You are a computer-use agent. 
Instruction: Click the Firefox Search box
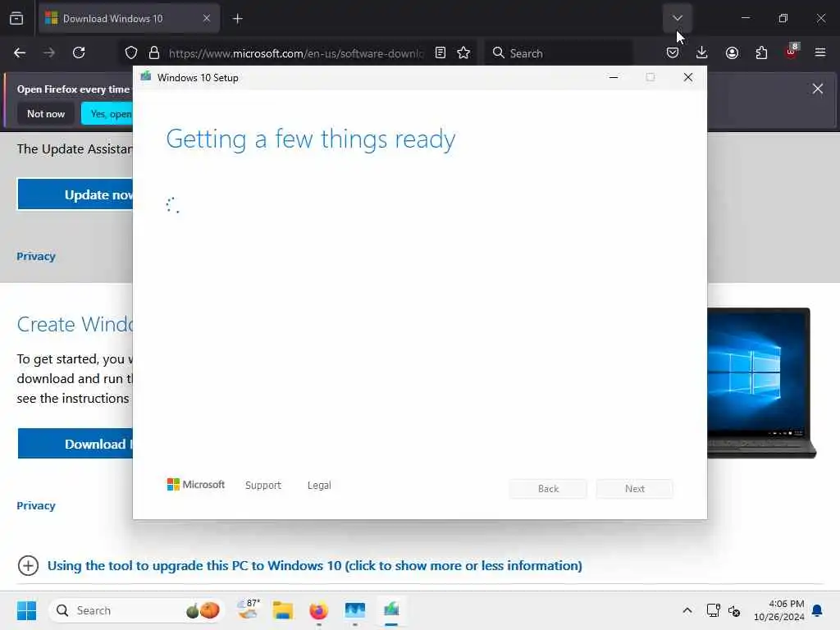tap(558, 53)
